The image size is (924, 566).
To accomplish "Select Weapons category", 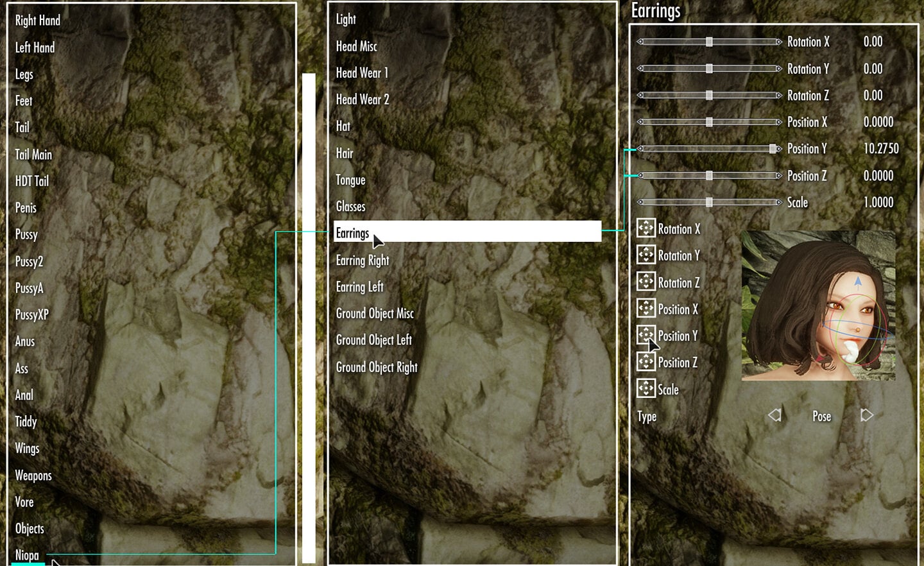I will point(33,476).
